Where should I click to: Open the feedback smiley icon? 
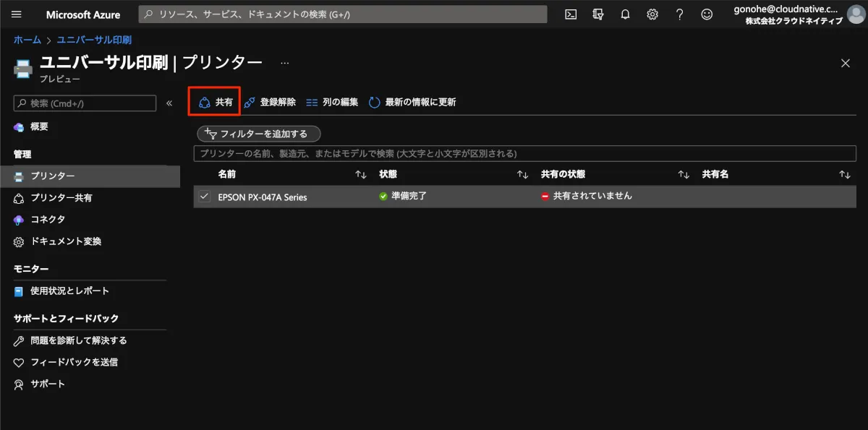(x=707, y=14)
